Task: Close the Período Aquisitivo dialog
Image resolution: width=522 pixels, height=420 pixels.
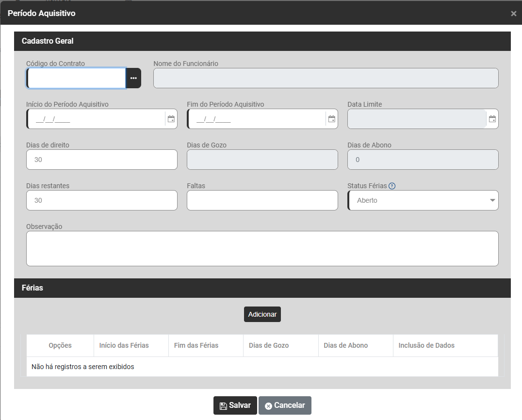Action: click(513, 14)
